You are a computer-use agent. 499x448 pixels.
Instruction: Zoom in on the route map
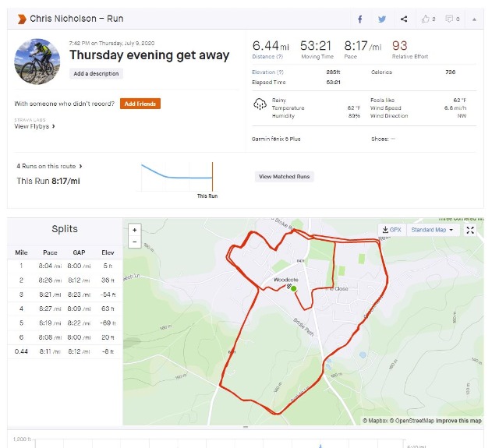(135, 230)
